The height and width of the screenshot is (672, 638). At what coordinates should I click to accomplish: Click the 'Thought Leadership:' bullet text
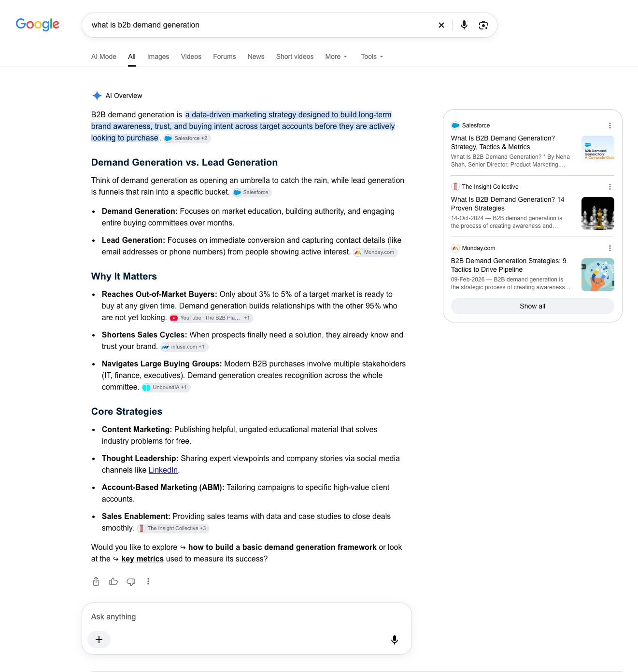[x=140, y=459]
